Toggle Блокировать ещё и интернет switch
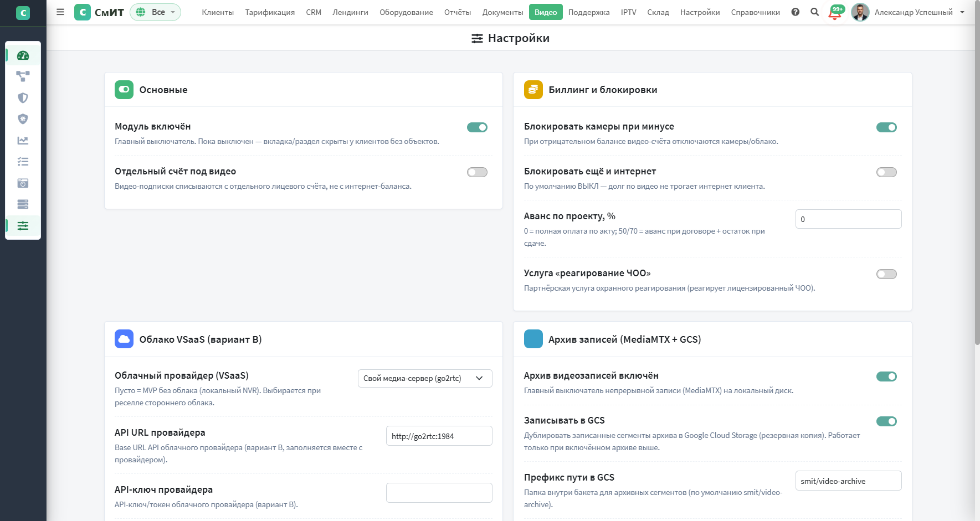The width and height of the screenshot is (980, 521). point(886,172)
